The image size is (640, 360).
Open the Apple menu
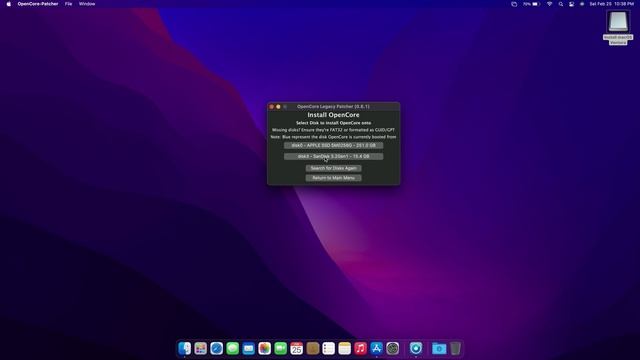pos(9,4)
